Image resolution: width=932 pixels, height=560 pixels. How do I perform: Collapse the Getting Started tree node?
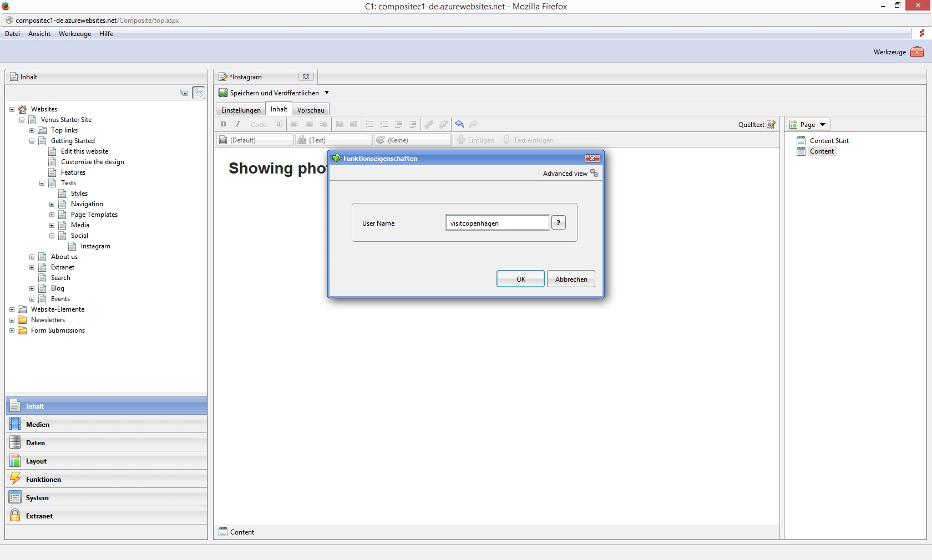32,141
